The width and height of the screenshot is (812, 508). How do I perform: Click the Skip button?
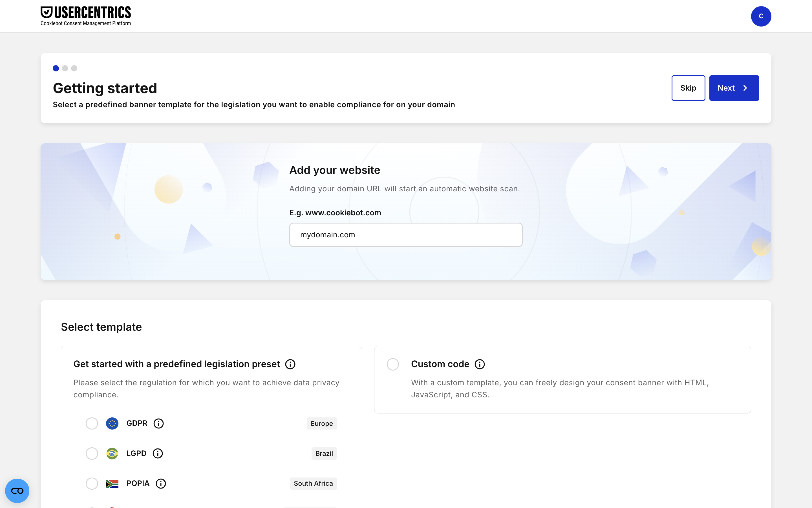(x=688, y=88)
